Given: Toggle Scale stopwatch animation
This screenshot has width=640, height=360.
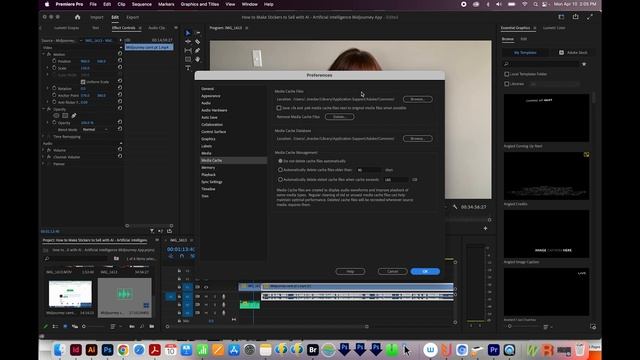Looking at the screenshot, I should [x=54, y=68].
